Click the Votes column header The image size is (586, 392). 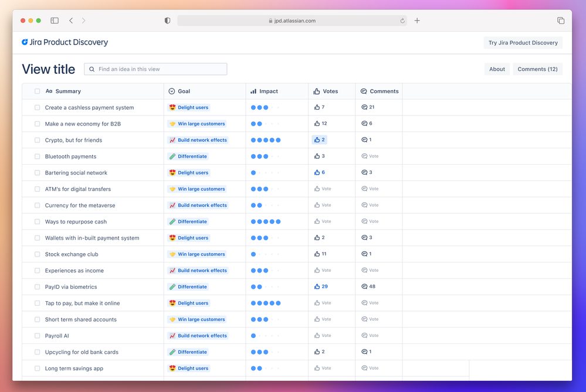pyautogui.click(x=326, y=91)
